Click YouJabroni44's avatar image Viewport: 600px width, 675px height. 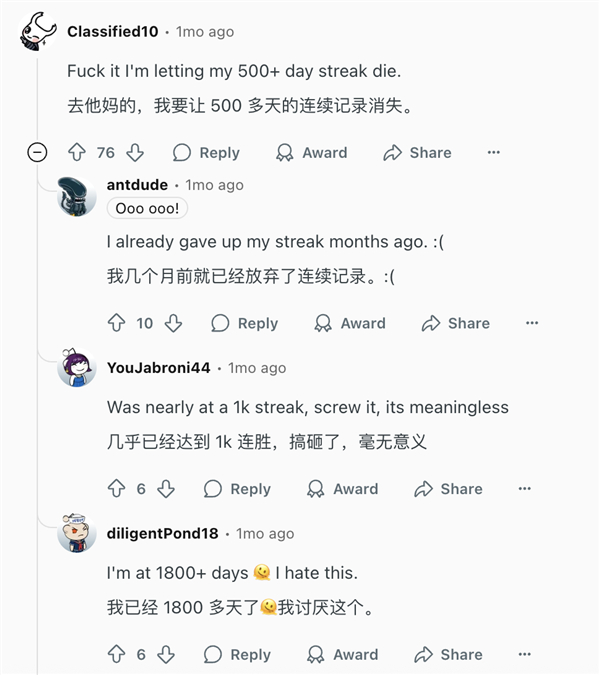pyautogui.click(x=77, y=369)
